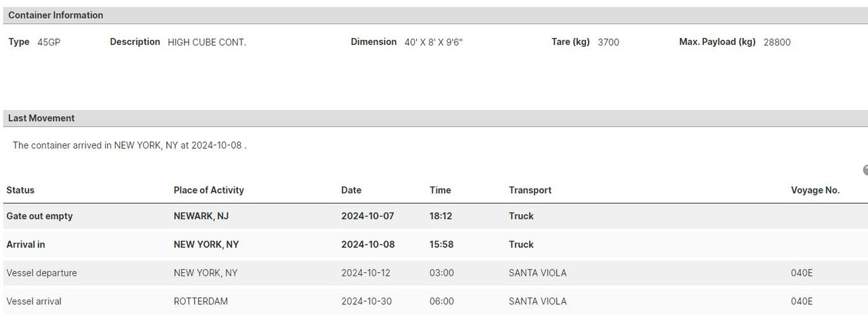
Task: Click the 2024-10-30 arrival date cell
Action: coord(366,302)
